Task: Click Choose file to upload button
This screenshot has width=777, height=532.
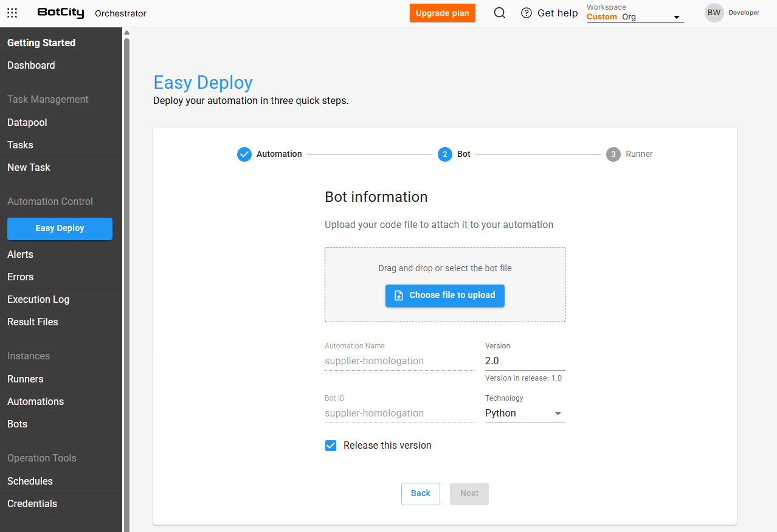Action: (x=445, y=295)
